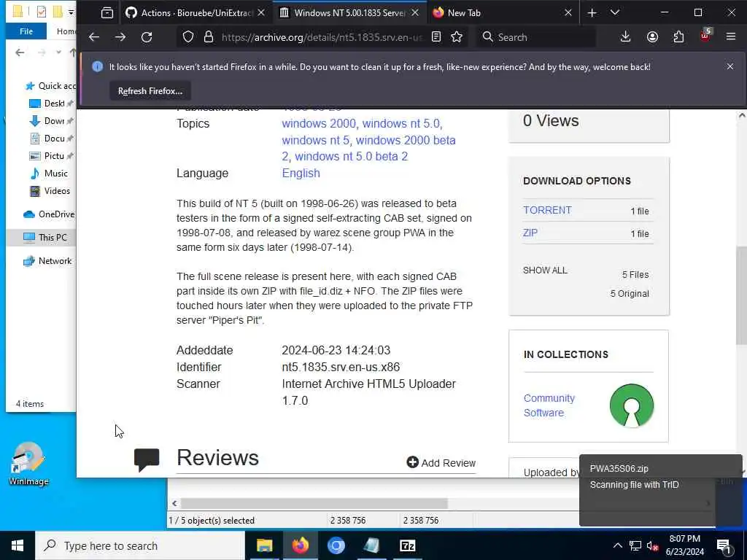Open the Windows Start menu

(x=18, y=545)
